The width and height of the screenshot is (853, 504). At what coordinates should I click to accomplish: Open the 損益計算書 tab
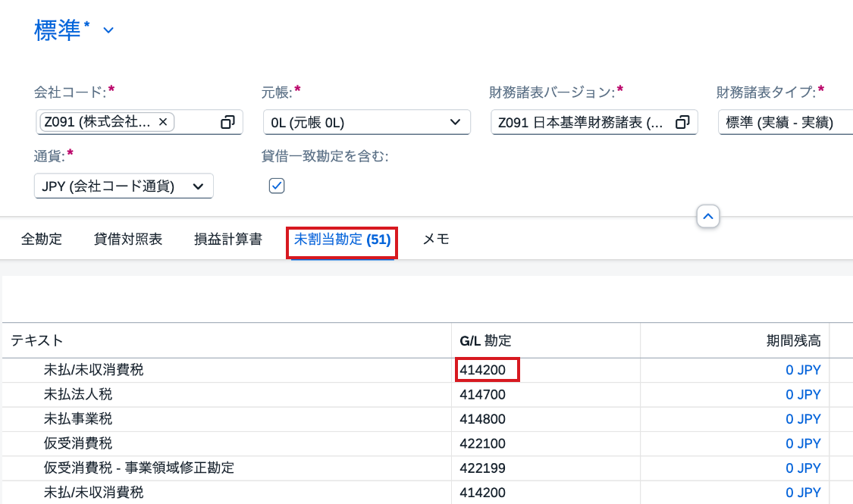[x=228, y=239]
